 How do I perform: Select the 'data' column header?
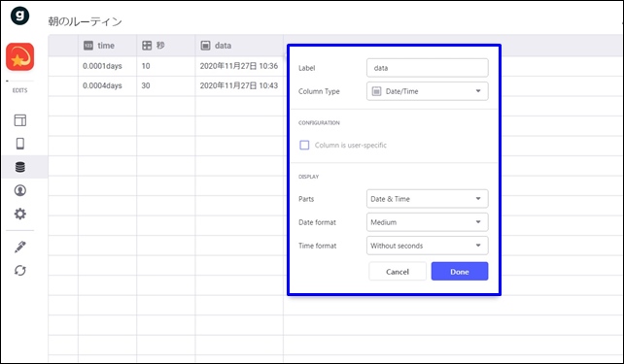tap(239, 46)
